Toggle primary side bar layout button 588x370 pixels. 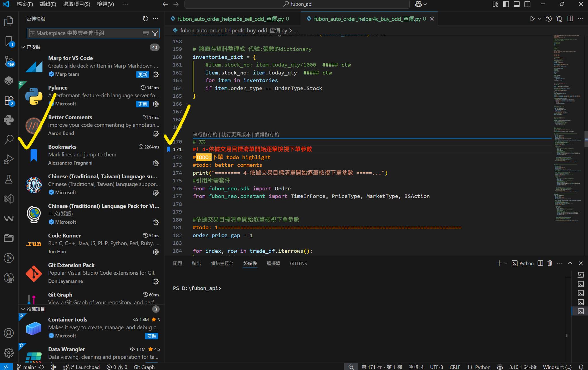coord(506,4)
